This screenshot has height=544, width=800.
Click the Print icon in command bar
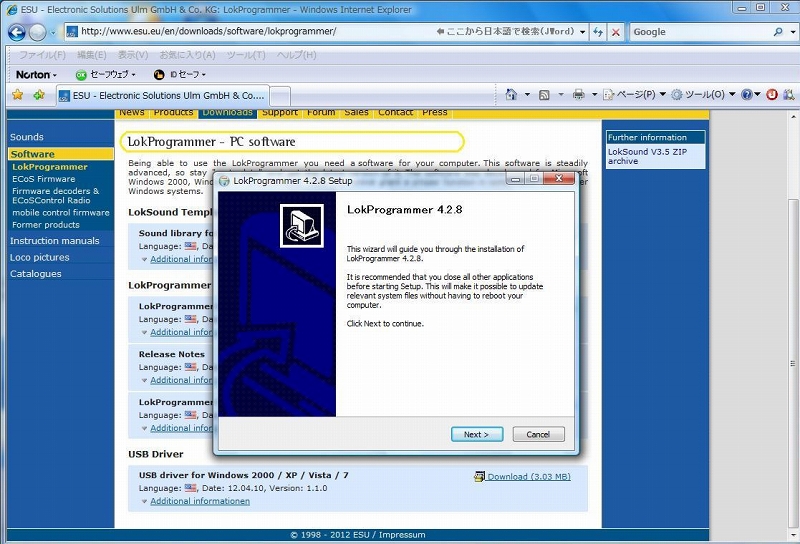(578, 94)
